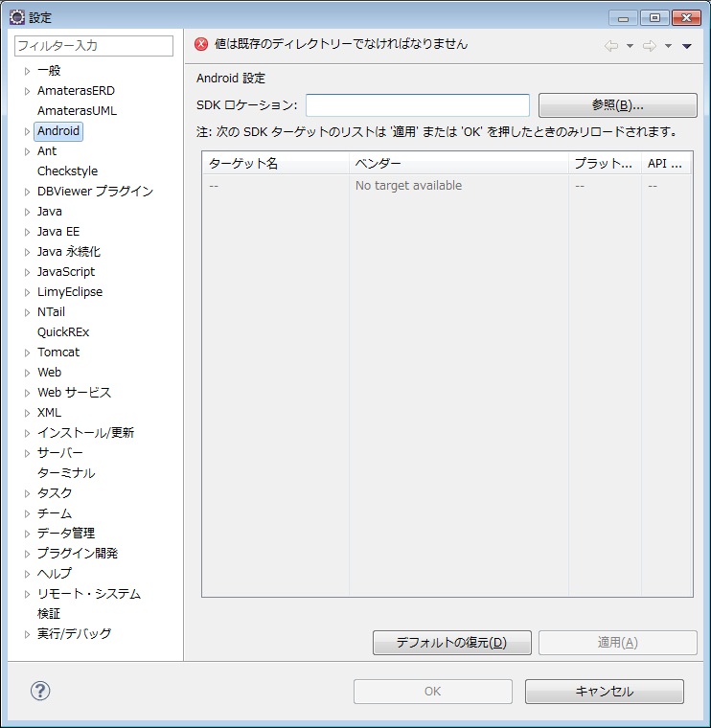Select データ管理 in the preferences tree

(x=66, y=534)
